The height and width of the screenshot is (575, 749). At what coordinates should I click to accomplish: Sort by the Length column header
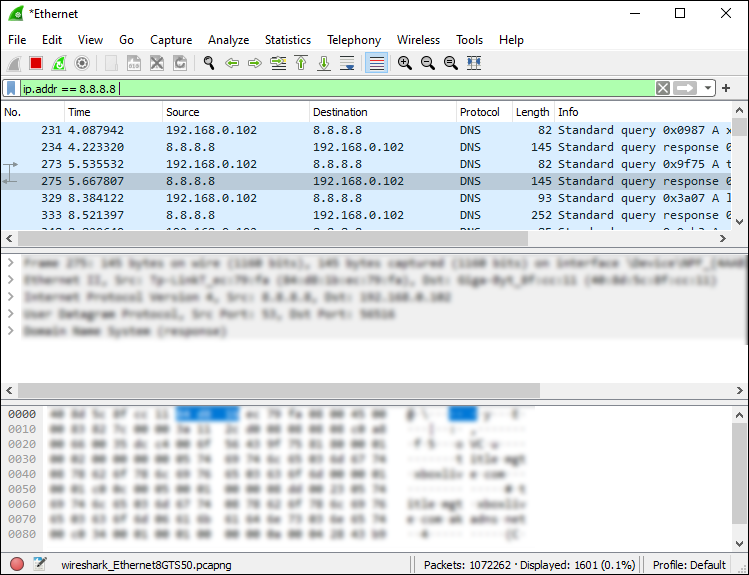(x=533, y=112)
